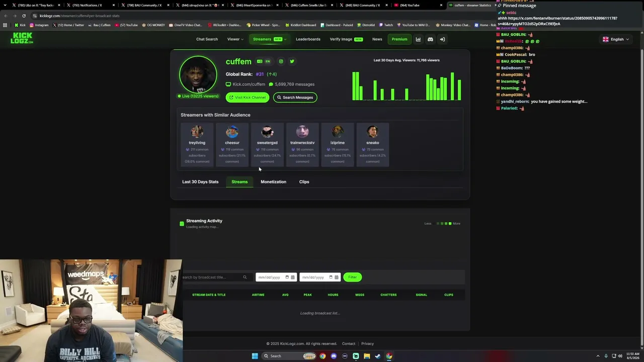Open File Explorer from the taskbar
Screen dimensions: 644x362
point(367,356)
